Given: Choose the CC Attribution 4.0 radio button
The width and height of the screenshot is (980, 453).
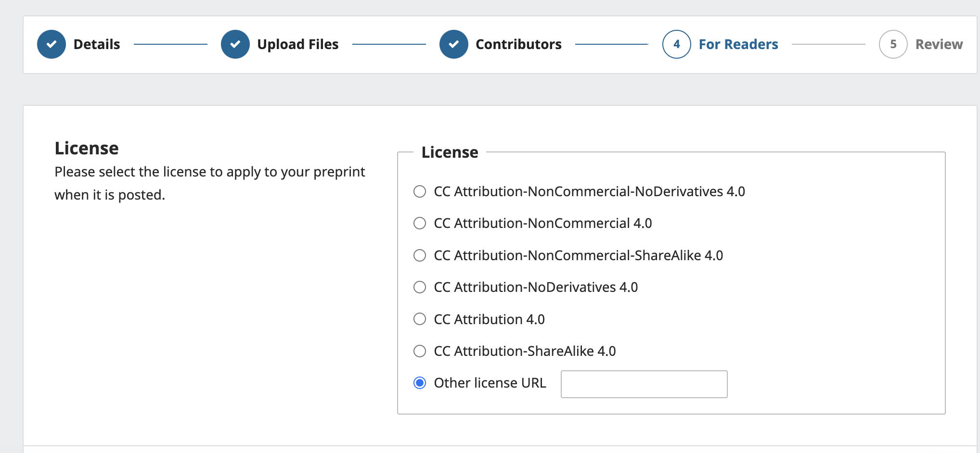Looking at the screenshot, I should 420,319.
